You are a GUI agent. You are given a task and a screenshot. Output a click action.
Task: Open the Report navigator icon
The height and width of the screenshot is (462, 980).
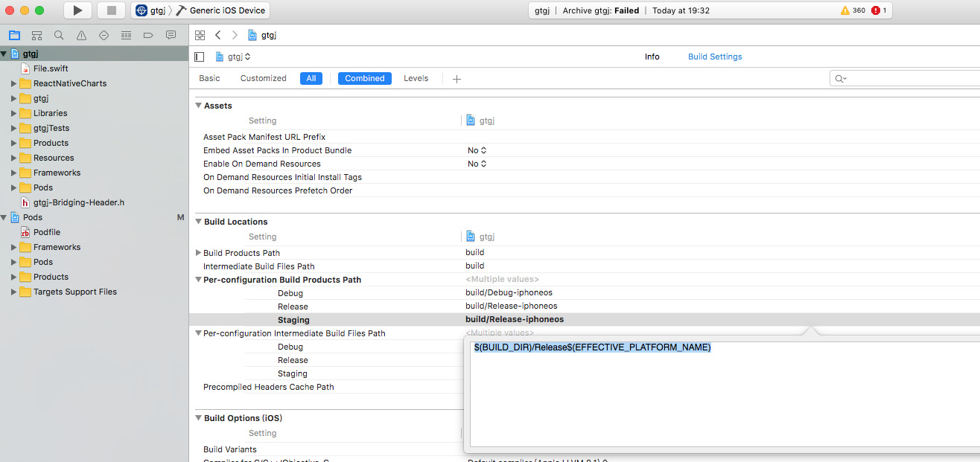click(171, 35)
